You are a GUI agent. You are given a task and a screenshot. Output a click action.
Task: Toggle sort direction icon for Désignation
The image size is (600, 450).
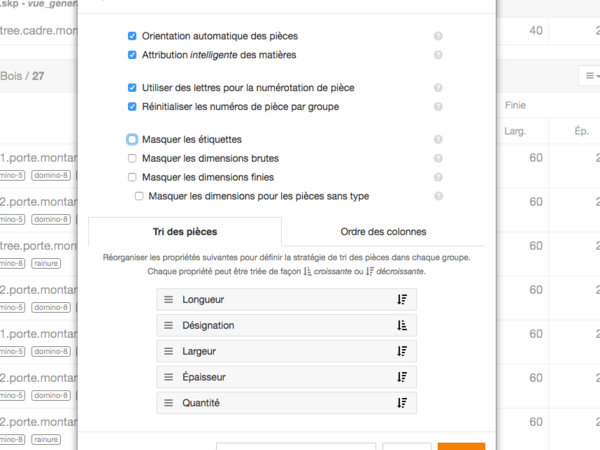click(x=402, y=325)
